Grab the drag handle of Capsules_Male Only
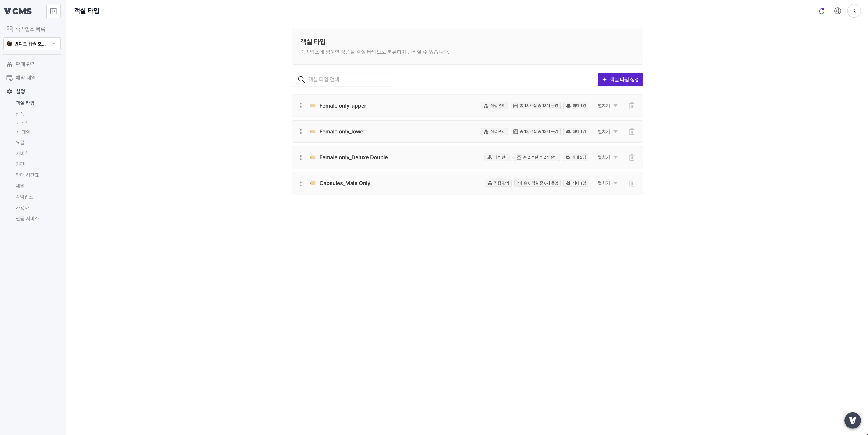The height and width of the screenshot is (435, 868). (x=301, y=183)
